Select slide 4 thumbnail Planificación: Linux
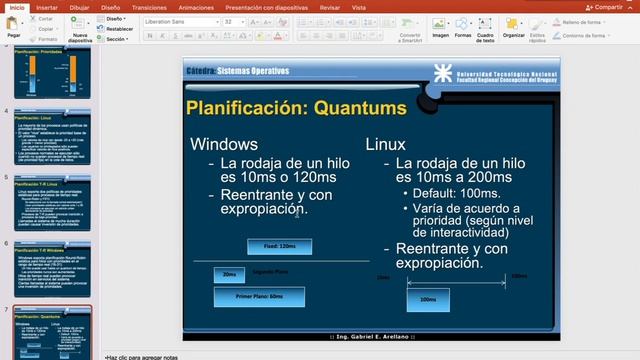The image size is (640, 360). (x=52, y=137)
